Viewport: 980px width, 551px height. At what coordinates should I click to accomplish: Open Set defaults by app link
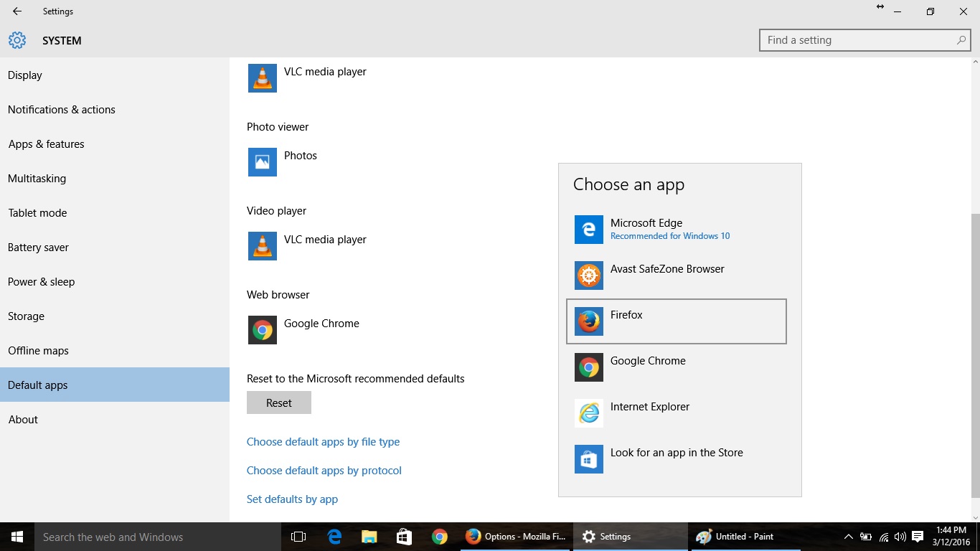pos(292,499)
